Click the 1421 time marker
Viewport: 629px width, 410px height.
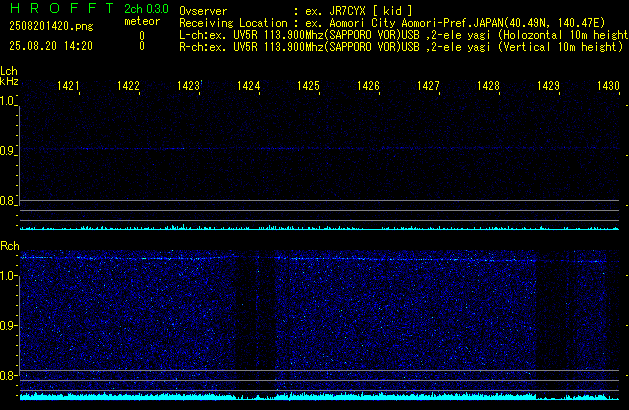pos(68,86)
